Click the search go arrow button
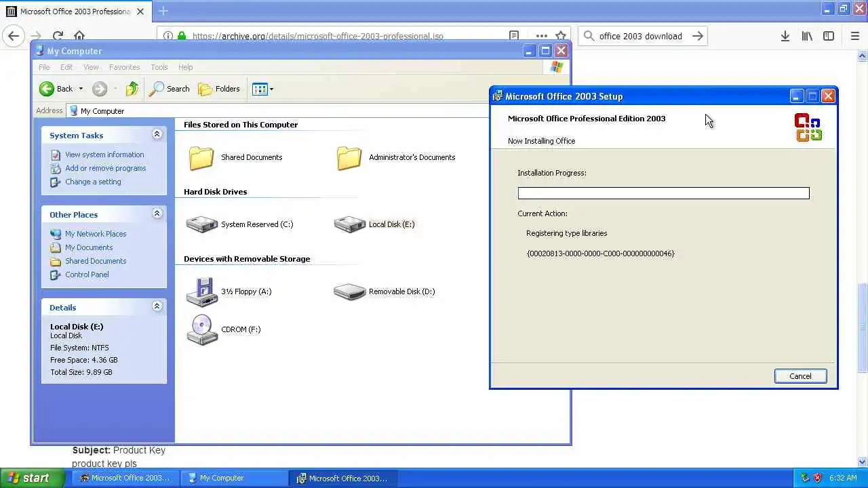 click(x=697, y=36)
